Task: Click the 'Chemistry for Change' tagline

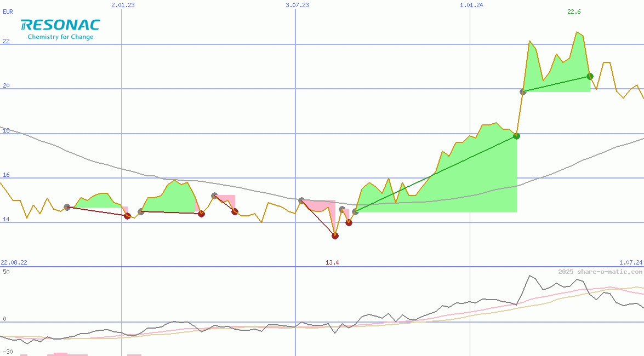Action: pos(60,37)
